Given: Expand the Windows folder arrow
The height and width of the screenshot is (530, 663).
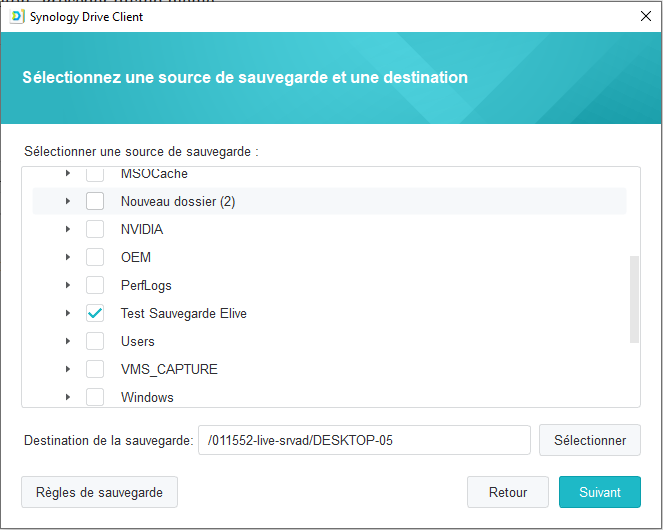Looking at the screenshot, I should tap(68, 397).
